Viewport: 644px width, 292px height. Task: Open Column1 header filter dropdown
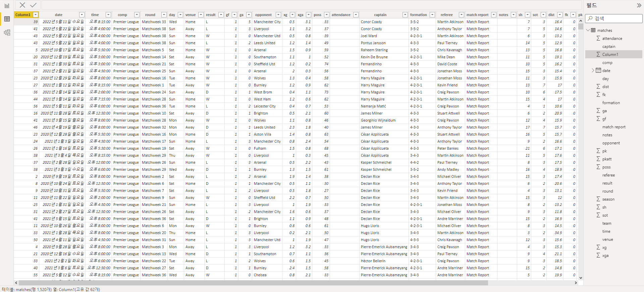(x=36, y=15)
